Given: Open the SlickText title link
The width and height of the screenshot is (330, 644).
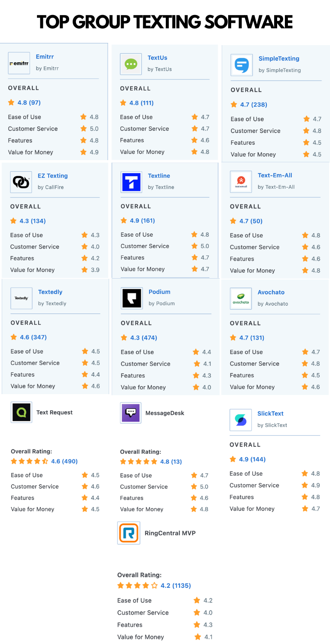Looking at the screenshot, I should [x=271, y=413].
